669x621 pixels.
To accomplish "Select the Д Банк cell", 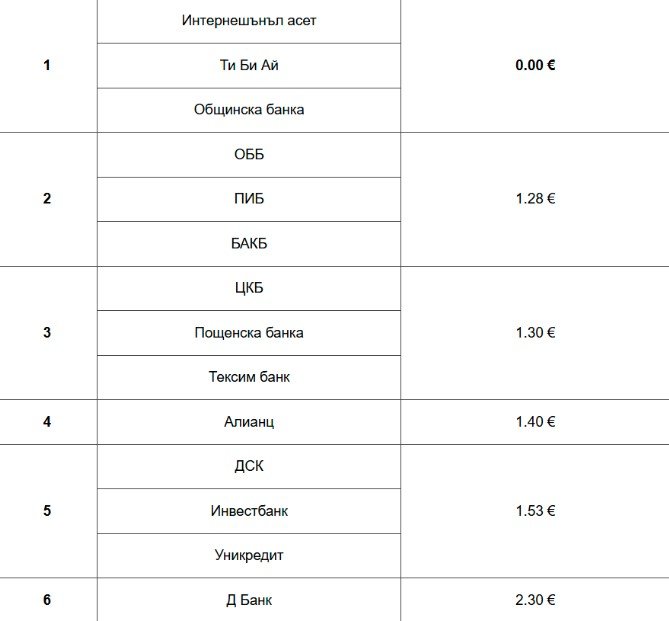I will 249,600.
